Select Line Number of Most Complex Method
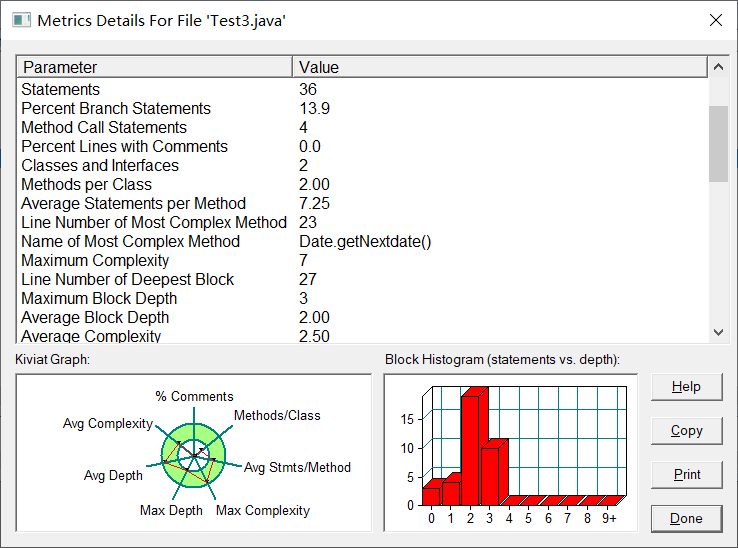 pos(362,222)
